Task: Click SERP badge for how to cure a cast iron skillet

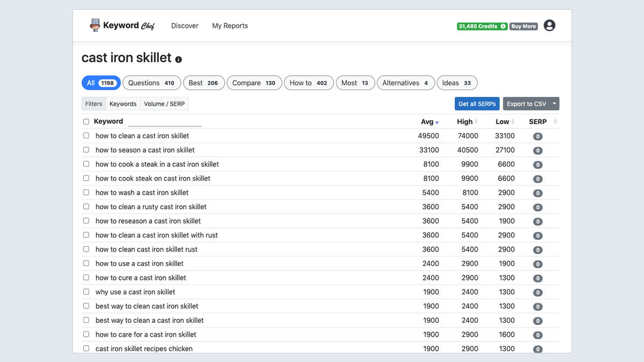Action: pos(538,278)
